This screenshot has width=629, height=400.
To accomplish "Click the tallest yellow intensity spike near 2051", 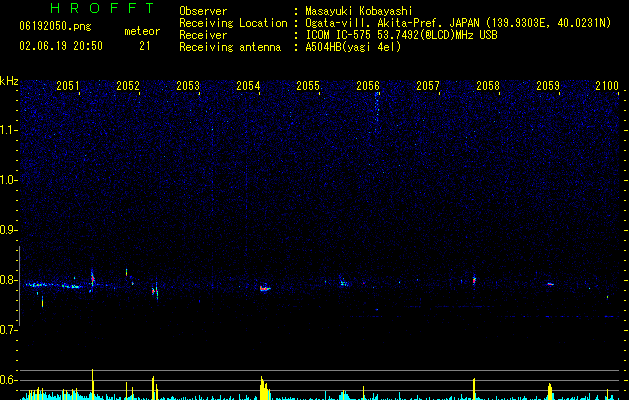I will point(93,384).
